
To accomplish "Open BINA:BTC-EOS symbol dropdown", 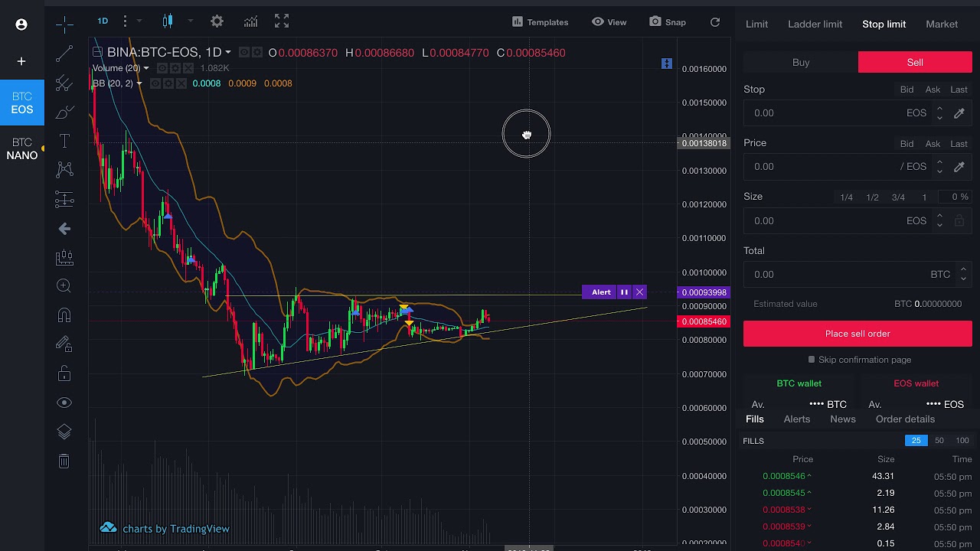I will coord(227,53).
